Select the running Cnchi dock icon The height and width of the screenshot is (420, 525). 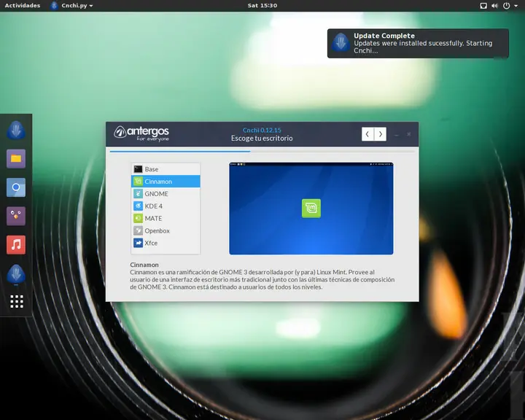click(x=16, y=274)
